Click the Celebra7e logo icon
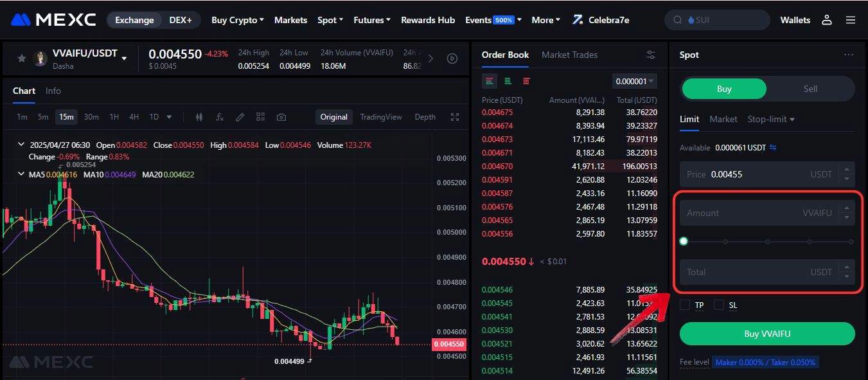The width and height of the screenshot is (868, 380). [578, 20]
